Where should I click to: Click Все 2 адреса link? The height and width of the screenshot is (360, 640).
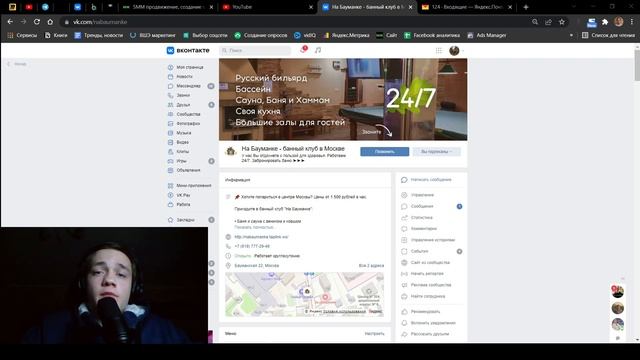(371, 266)
